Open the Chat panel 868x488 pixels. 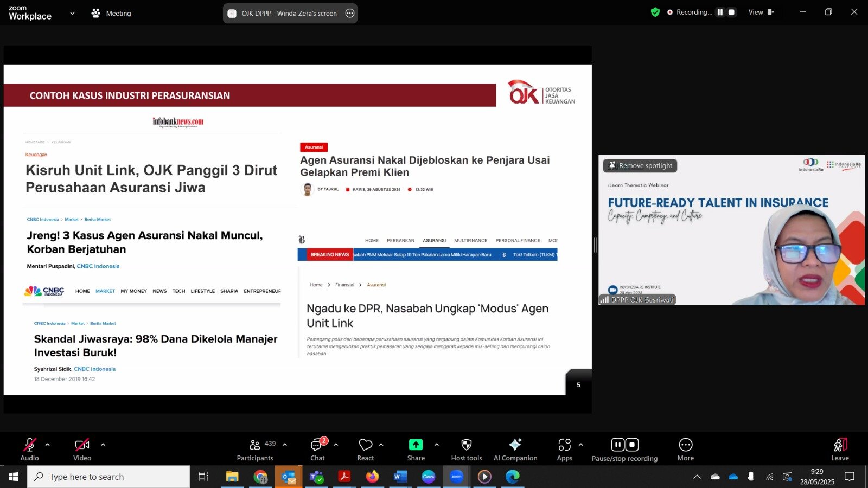pos(317,450)
